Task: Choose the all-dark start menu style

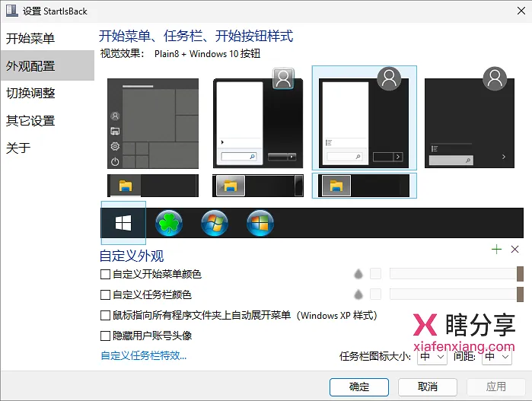Action: tap(470, 117)
